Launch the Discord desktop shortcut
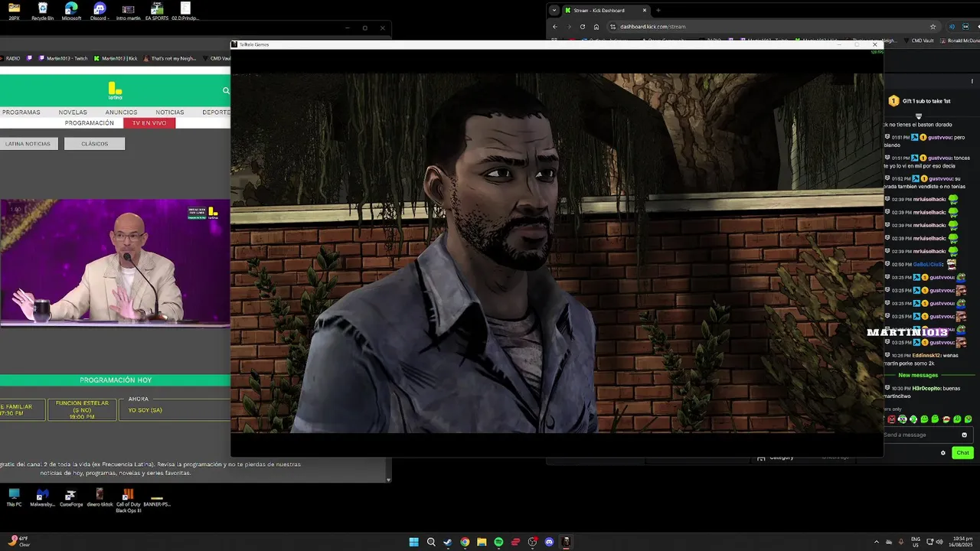This screenshot has height=551, width=980. (x=100, y=11)
